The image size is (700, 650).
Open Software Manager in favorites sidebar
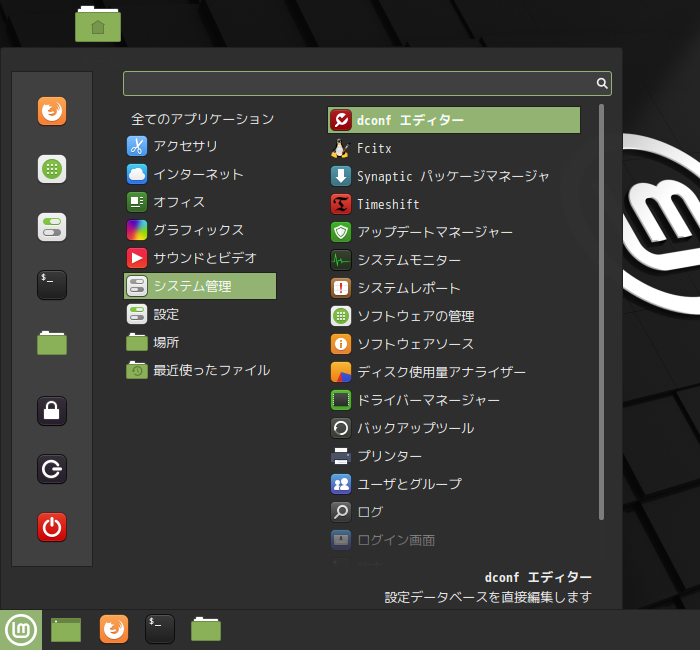52,169
